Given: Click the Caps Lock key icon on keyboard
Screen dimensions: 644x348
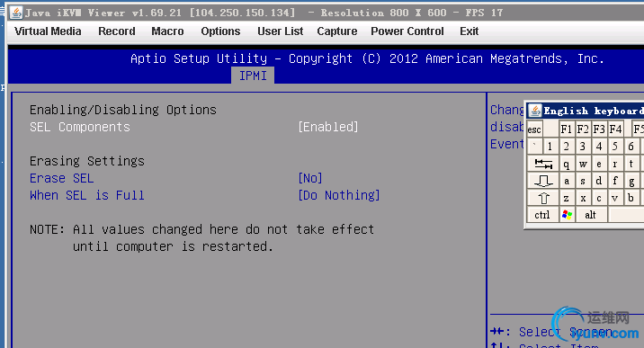Looking at the screenshot, I should (x=543, y=181).
